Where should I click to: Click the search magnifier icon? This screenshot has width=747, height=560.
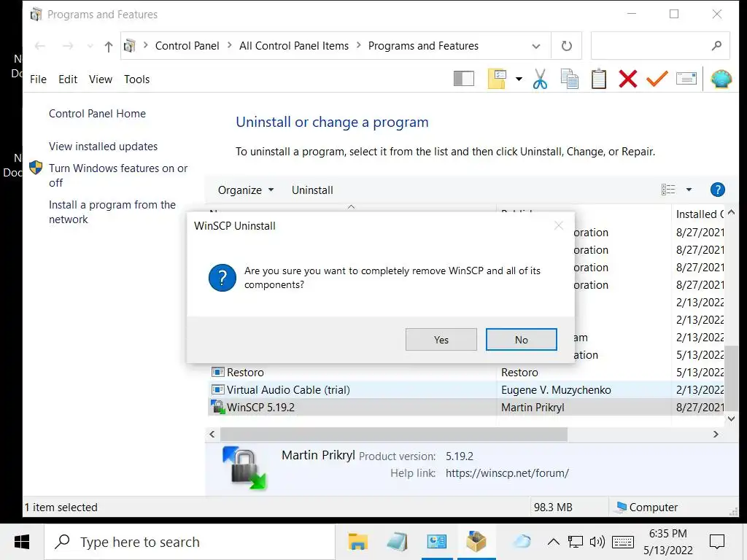(717, 46)
